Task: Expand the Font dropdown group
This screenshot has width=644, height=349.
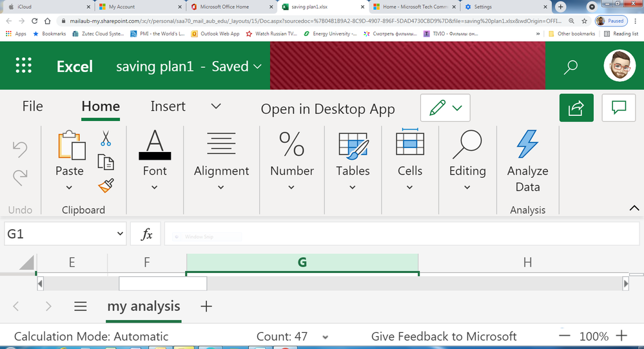Action: (x=155, y=160)
